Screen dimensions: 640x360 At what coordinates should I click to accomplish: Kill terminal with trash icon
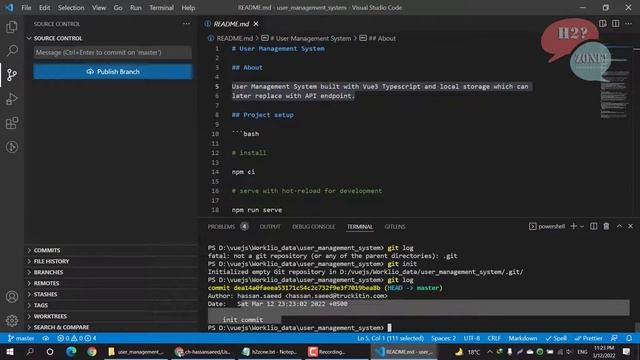606,226
